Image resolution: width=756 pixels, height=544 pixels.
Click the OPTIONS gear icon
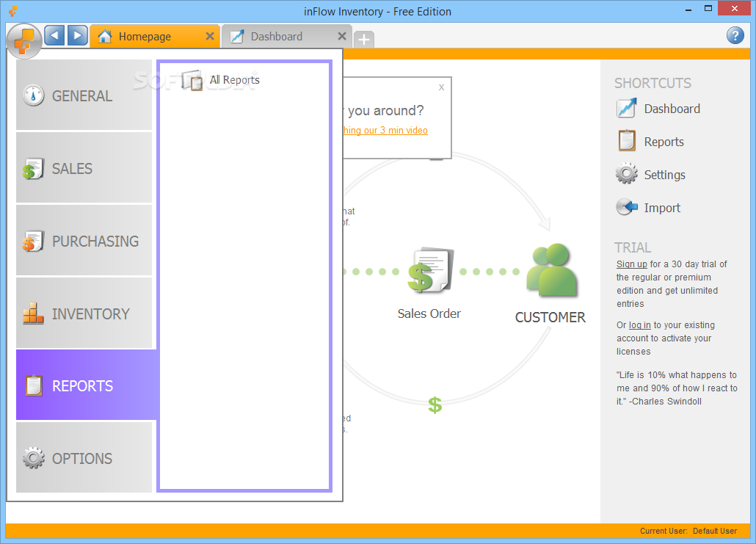[33, 457]
